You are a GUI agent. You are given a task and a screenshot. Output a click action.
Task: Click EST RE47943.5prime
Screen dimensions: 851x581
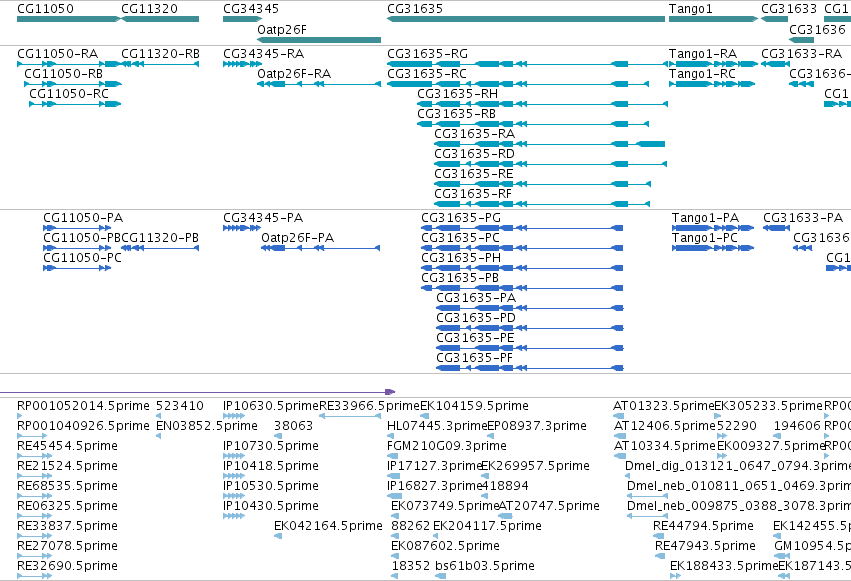[706, 547]
